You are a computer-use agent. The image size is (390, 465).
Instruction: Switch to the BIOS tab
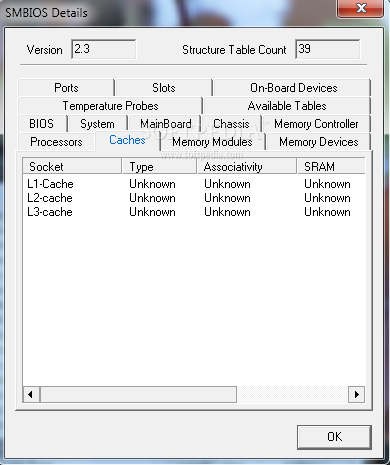[41, 124]
